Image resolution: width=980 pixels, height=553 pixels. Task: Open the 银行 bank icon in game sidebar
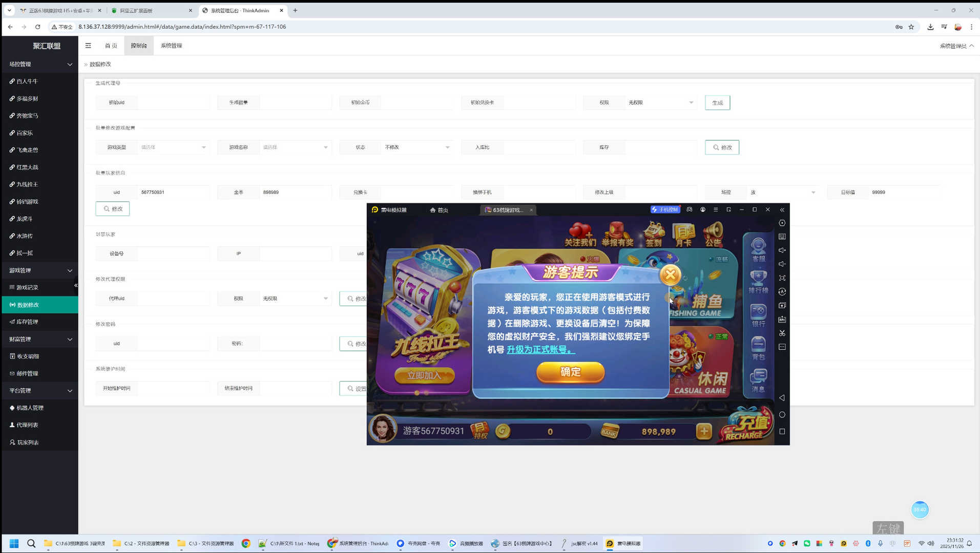[758, 315]
